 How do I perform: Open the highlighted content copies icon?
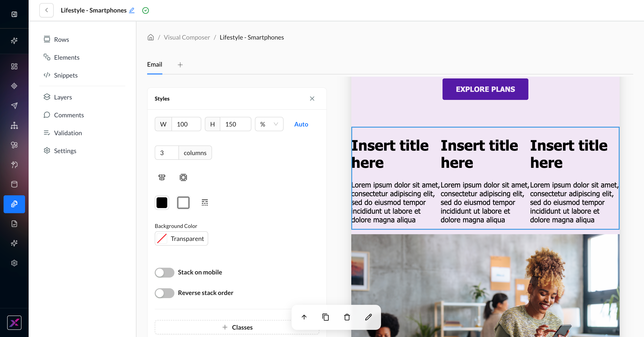14,204
